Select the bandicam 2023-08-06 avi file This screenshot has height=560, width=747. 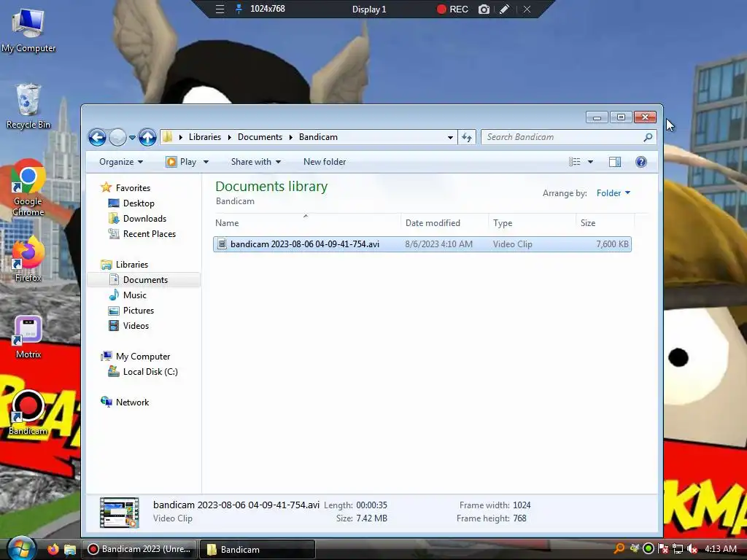pyautogui.click(x=422, y=244)
